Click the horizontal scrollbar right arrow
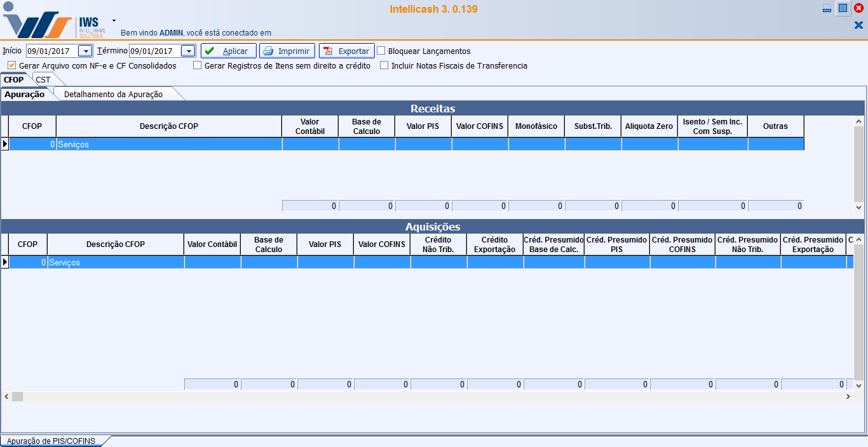This screenshot has width=868, height=447. coord(848,396)
